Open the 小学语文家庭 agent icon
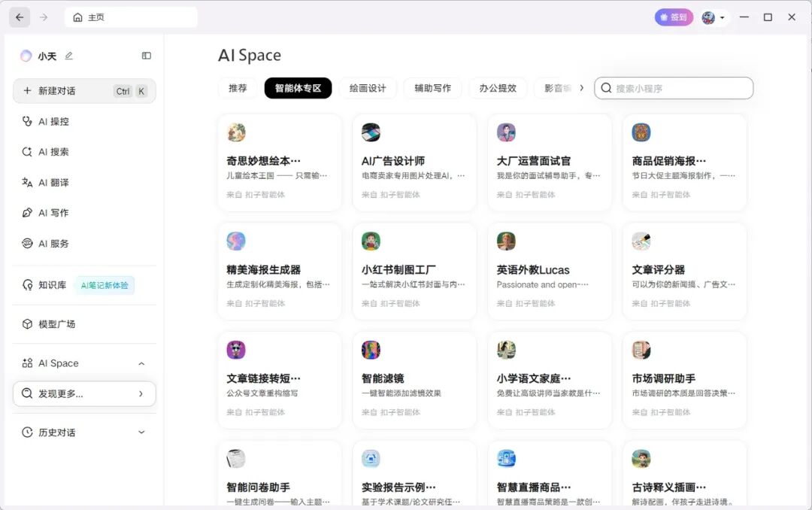The image size is (812, 510). click(x=506, y=350)
